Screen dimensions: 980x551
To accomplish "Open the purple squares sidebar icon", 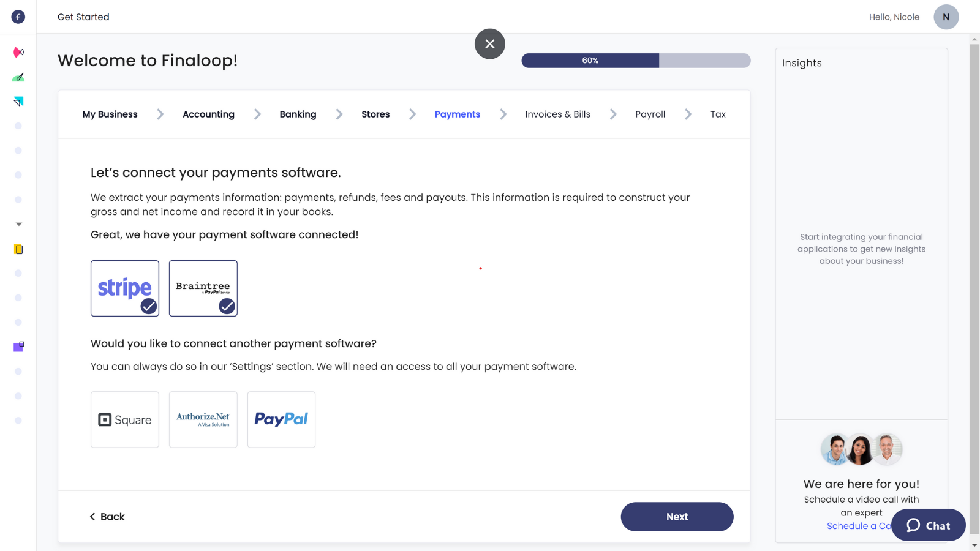I will tap(18, 347).
